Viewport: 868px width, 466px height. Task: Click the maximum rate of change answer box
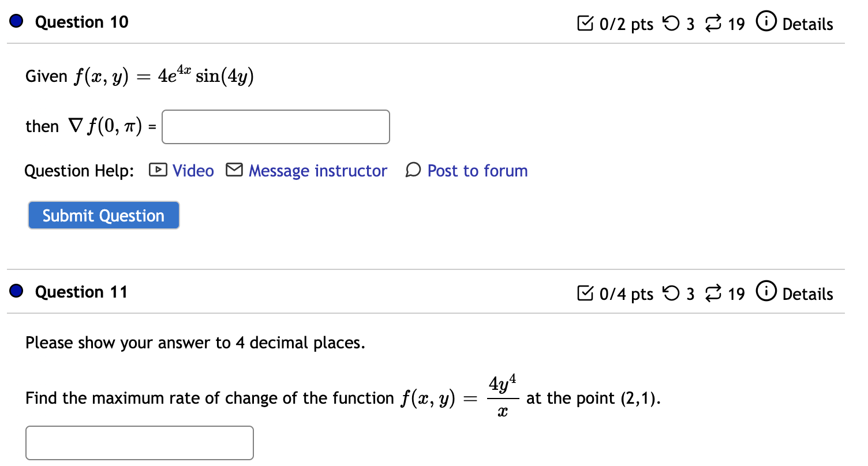[140, 443]
